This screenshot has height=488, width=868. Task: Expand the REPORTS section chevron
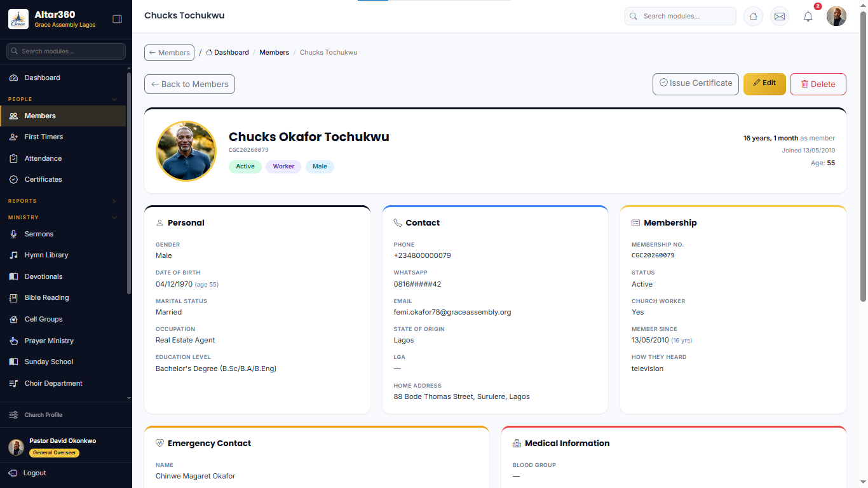click(114, 201)
